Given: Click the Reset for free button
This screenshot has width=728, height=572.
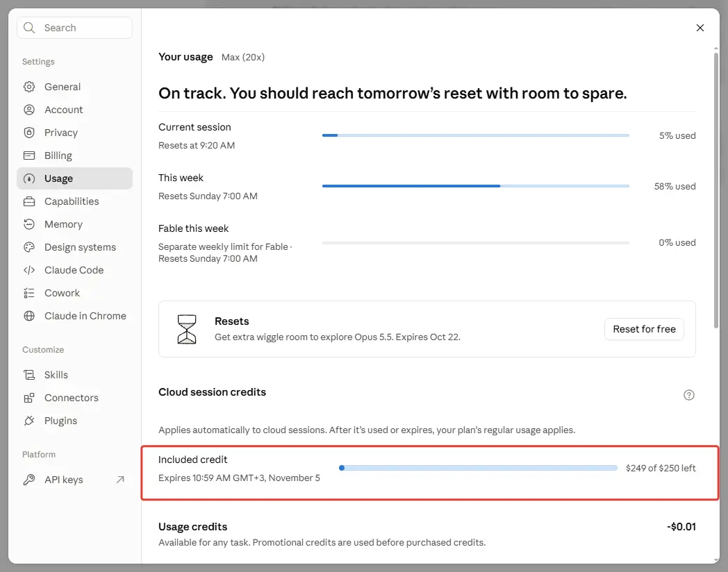Looking at the screenshot, I should pyautogui.click(x=644, y=329).
